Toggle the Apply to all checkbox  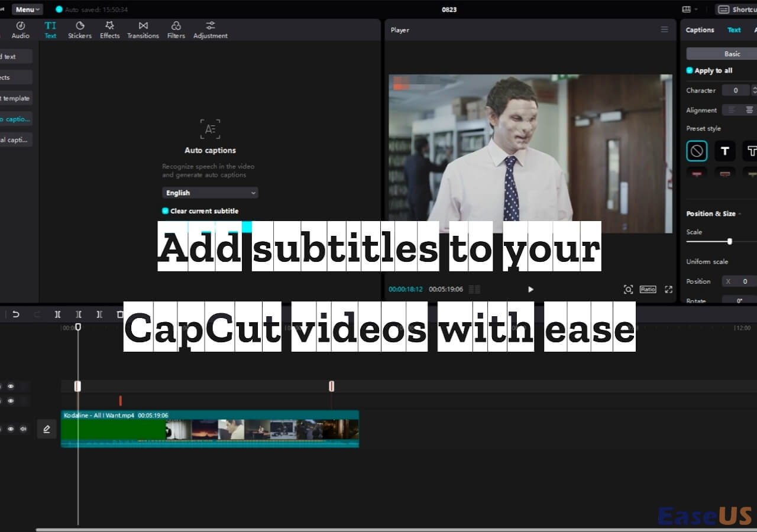click(690, 70)
